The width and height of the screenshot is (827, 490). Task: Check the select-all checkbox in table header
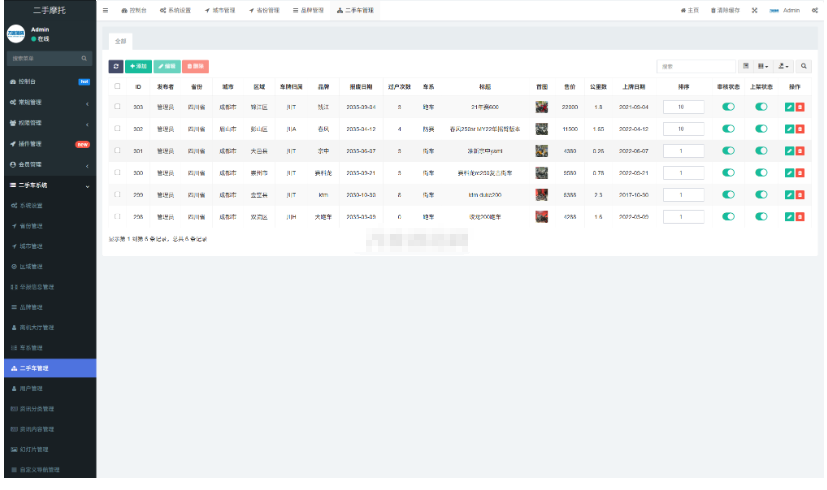(117, 86)
